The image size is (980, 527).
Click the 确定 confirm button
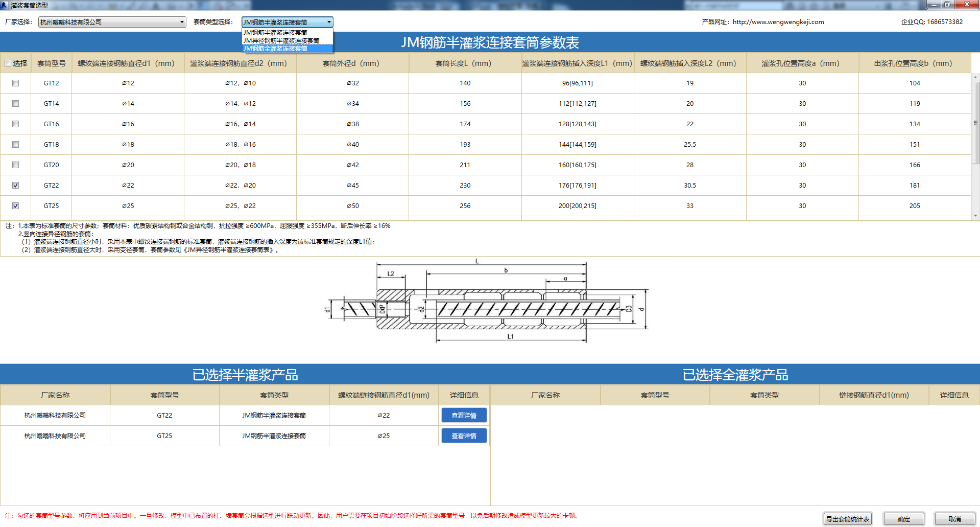click(x=904, y=519)
